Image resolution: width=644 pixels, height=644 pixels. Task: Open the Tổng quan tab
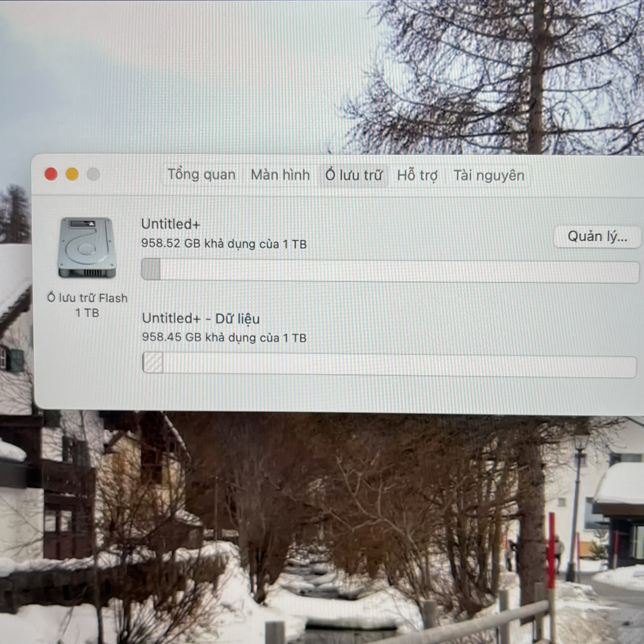[x=201, y=175]
